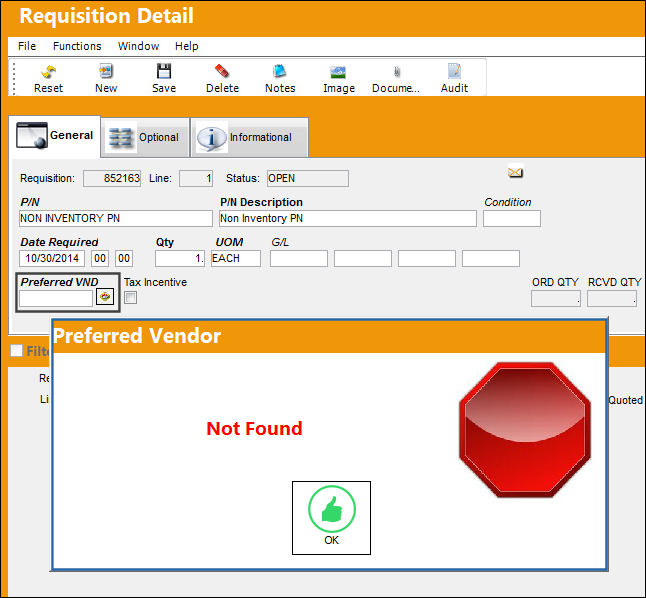646x598 pixels.
Task: Switch to the General tab
Action: (54, 136)
